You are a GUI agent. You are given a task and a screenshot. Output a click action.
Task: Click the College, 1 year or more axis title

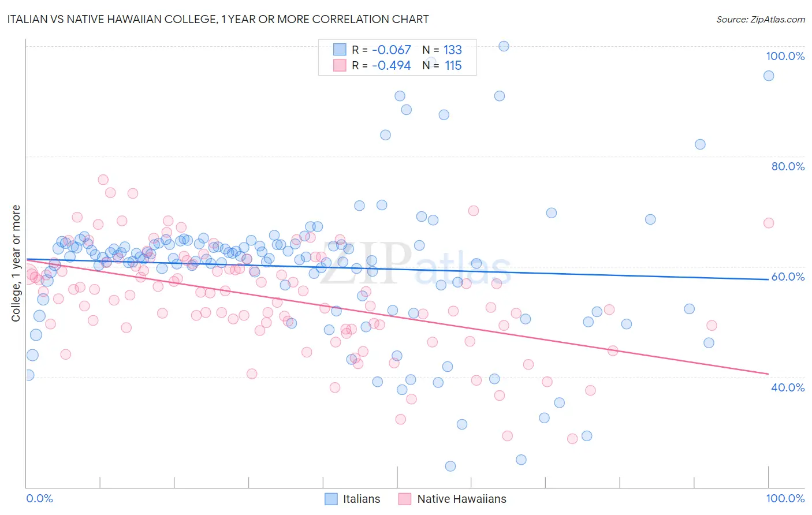pos(16,263)
